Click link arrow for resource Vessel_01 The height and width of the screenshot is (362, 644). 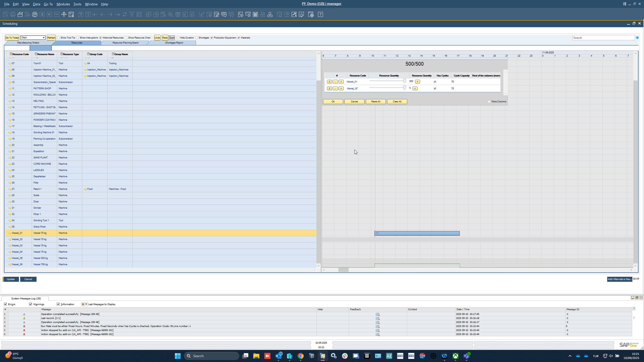tap(10, 233)
